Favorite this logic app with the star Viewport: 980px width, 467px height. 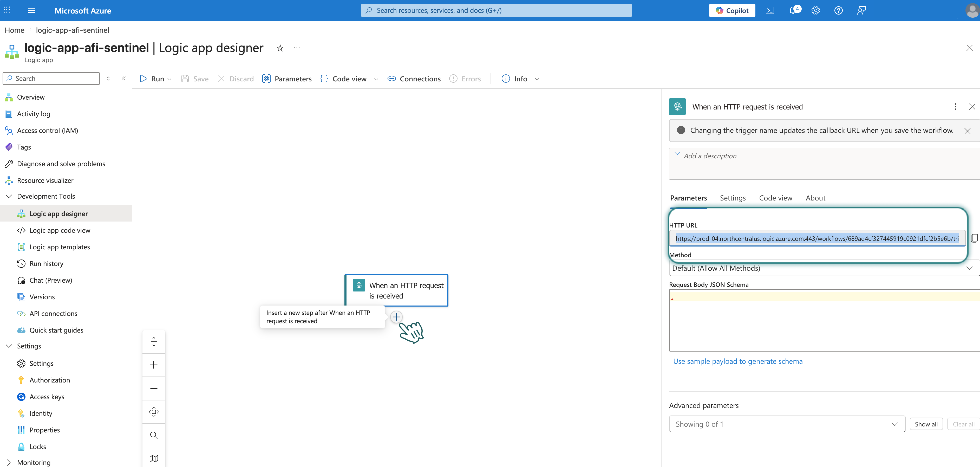click(280, 48)
